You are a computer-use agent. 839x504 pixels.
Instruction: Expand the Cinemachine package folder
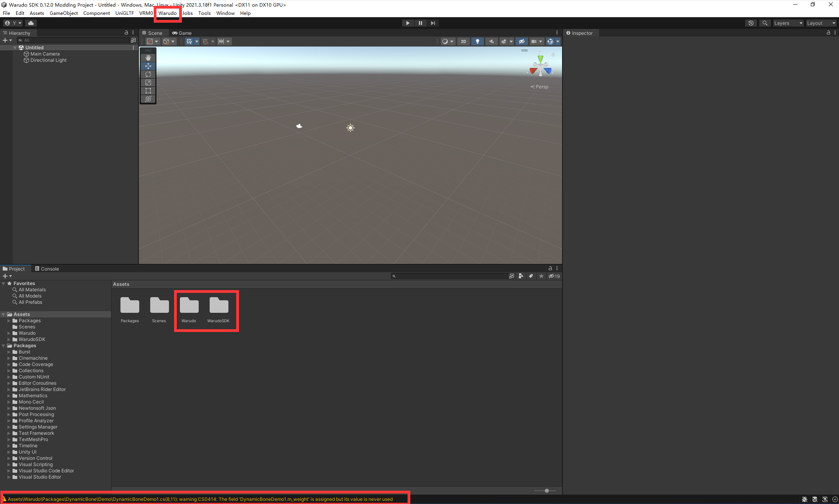(x=9, y=358)
